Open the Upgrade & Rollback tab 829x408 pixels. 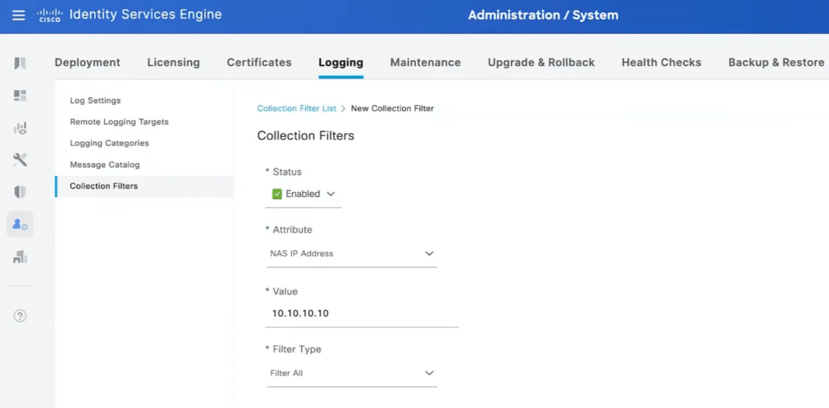pyautogui.click(x=541, y=62)
